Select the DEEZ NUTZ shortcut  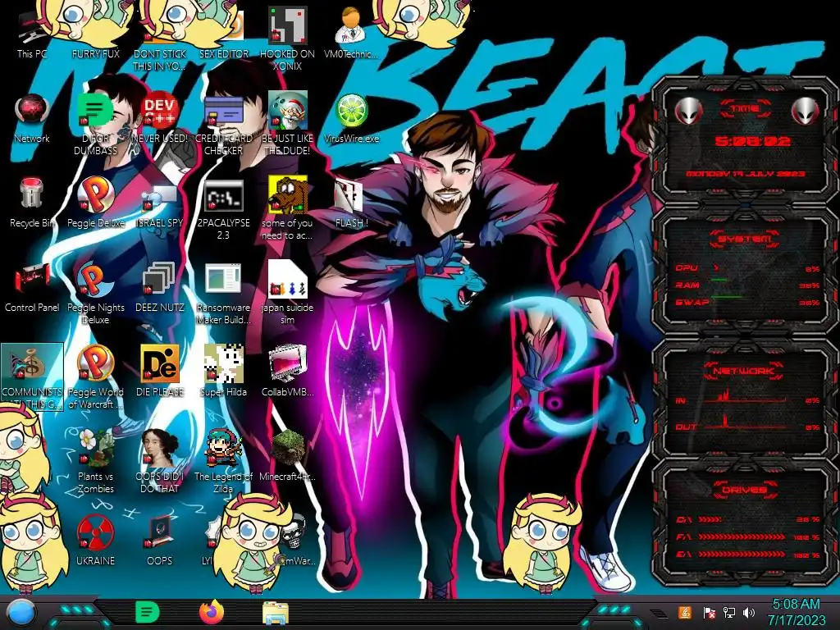[159, 286]
